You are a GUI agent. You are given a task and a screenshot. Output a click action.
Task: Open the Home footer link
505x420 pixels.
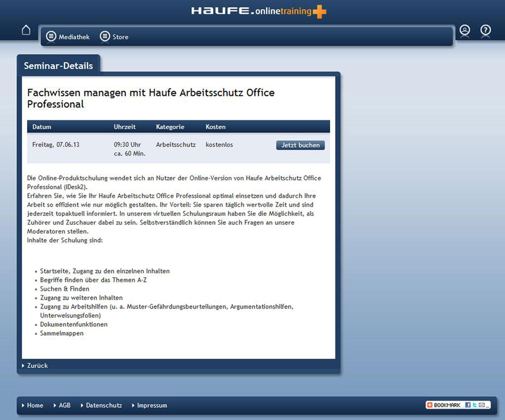click(x=33, y=405)
